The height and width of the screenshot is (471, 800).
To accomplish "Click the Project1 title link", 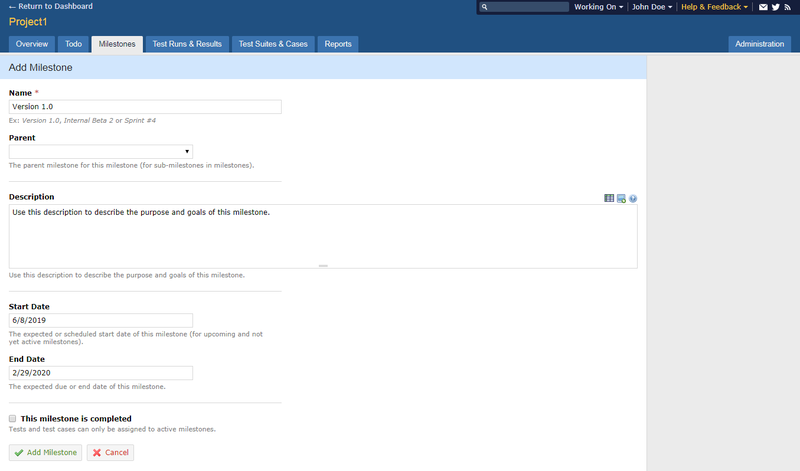I will [x=28, y=22].
